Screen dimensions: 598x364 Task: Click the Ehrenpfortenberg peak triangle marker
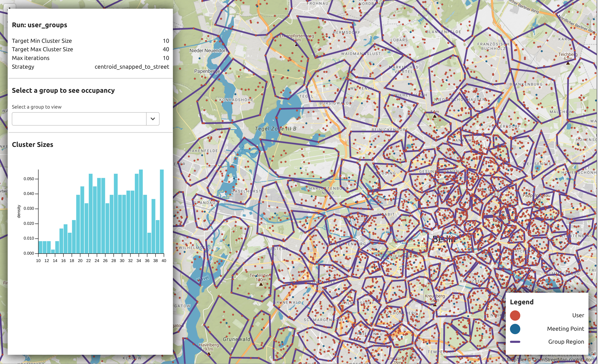click(x=296, y=45)
